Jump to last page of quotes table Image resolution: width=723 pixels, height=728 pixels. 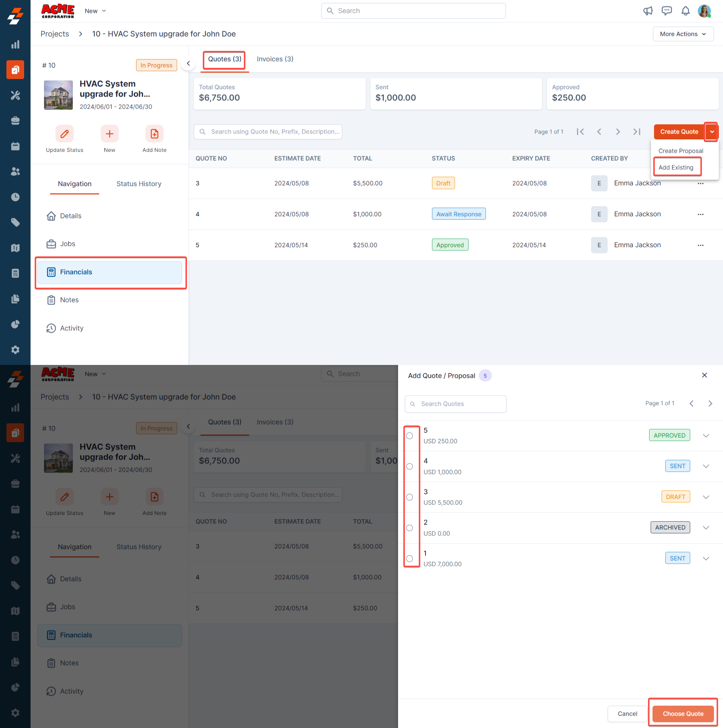point(637,132)
